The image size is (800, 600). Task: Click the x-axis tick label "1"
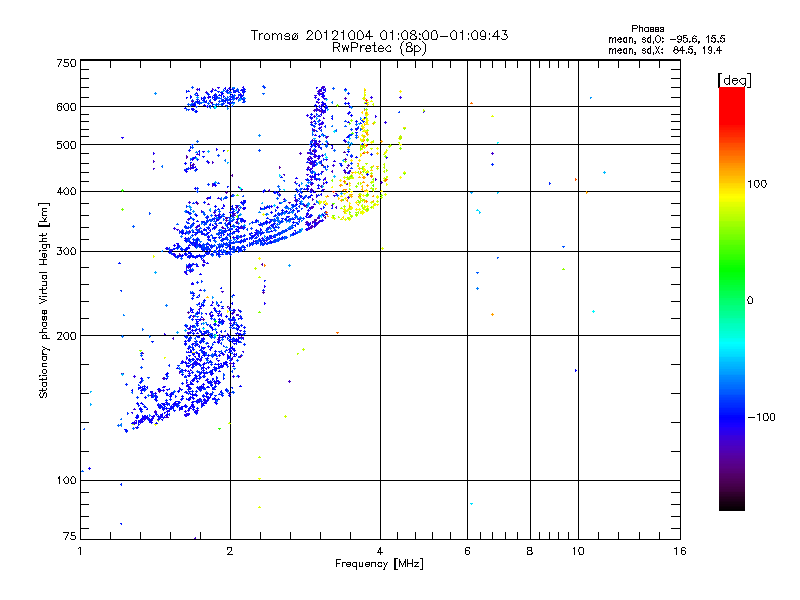coord(80,551)
